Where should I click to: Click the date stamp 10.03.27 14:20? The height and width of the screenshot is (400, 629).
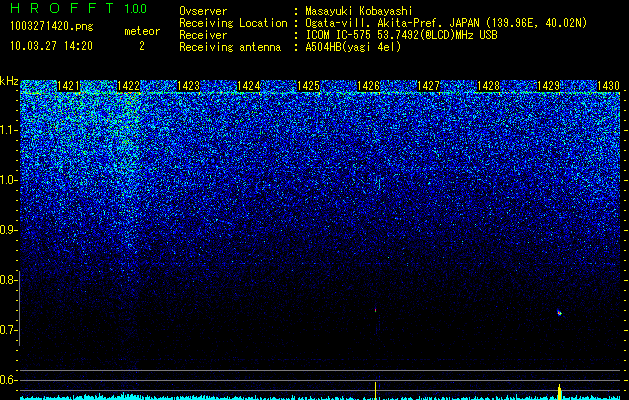52,46
